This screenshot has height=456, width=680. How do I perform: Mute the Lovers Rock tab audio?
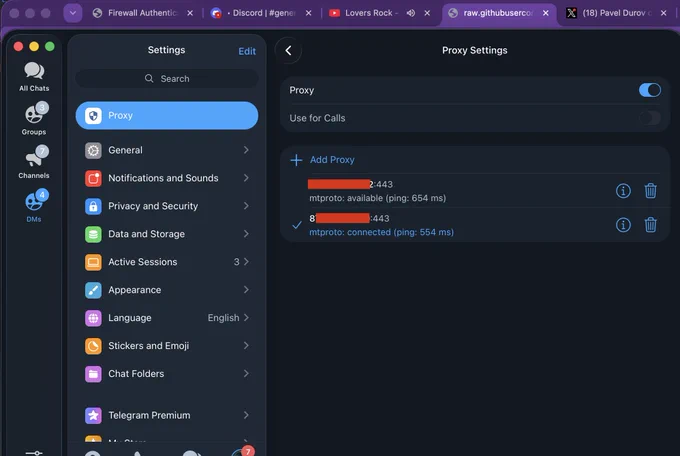[x=411, y=13]
